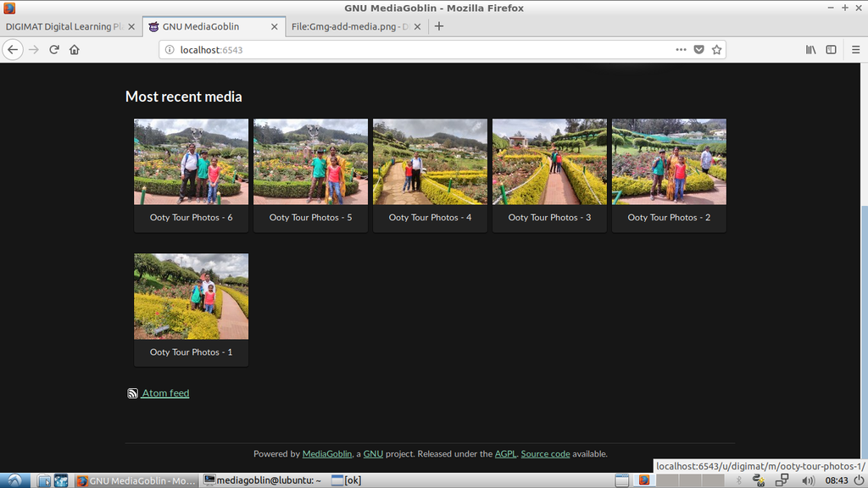Toggle the Firefox sidebar view

[x=832, y=50]
